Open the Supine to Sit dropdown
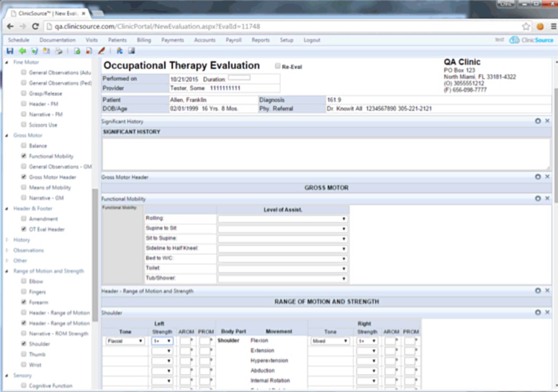 tap(282, 229)
